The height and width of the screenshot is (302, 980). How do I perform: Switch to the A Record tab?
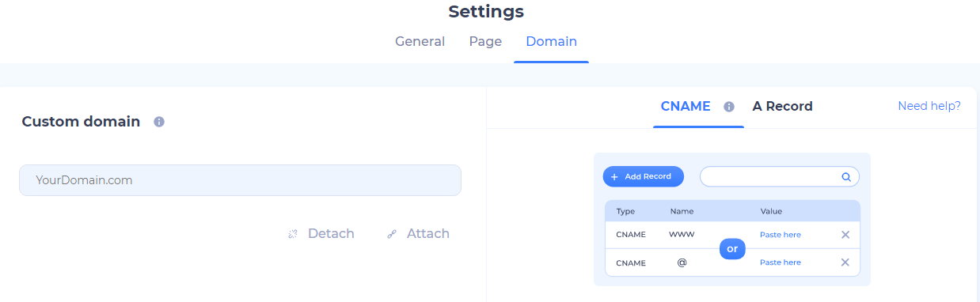(782, 106)
